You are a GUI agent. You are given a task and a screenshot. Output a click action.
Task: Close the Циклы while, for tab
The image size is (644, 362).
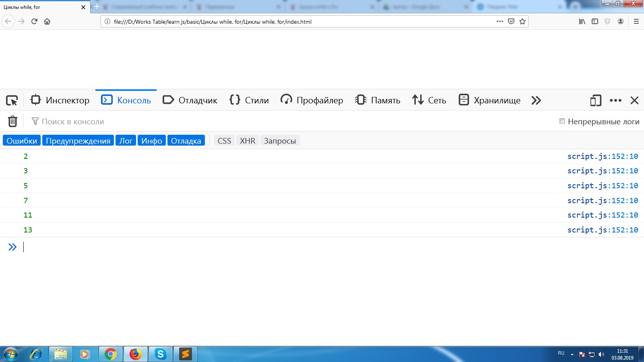[x=83, y=7]
